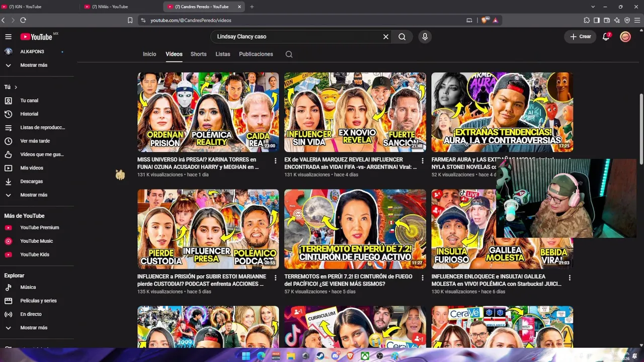Open browser extensions puzzle icon
Viewport: 644px width, 362px height.
coord(587,20)
